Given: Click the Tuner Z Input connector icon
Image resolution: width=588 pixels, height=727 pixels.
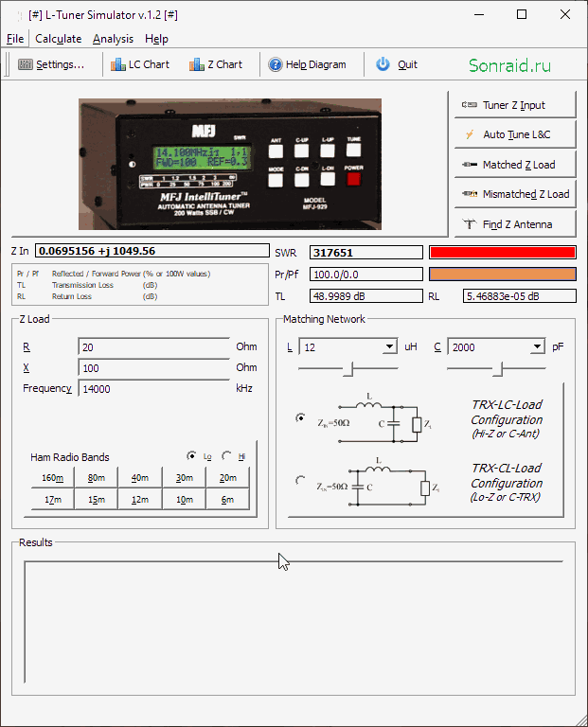Looking at the screenshot, I should 470,105.
